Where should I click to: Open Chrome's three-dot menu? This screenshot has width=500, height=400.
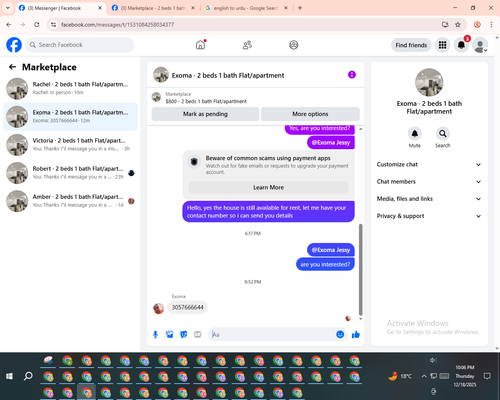click(491, 24)
